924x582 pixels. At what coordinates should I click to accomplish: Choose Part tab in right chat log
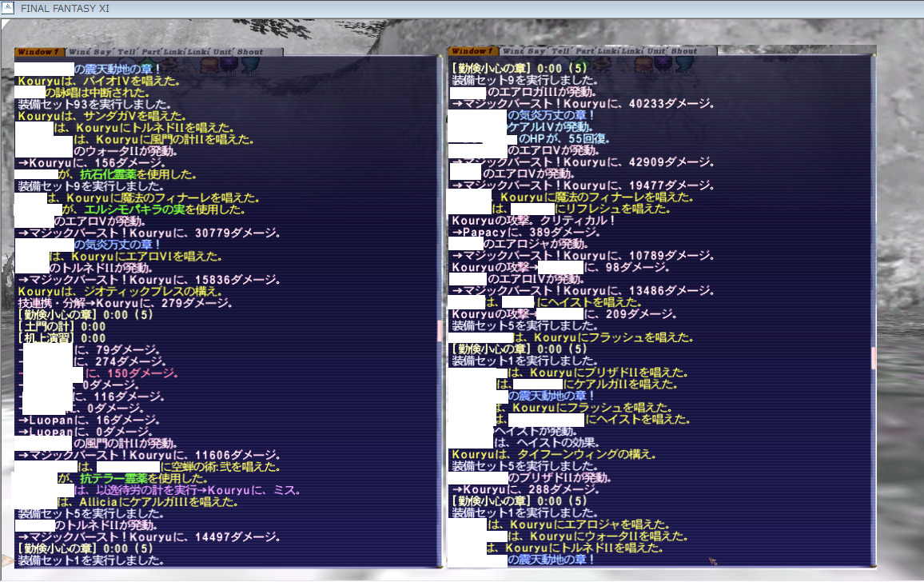tap(584, 51)
